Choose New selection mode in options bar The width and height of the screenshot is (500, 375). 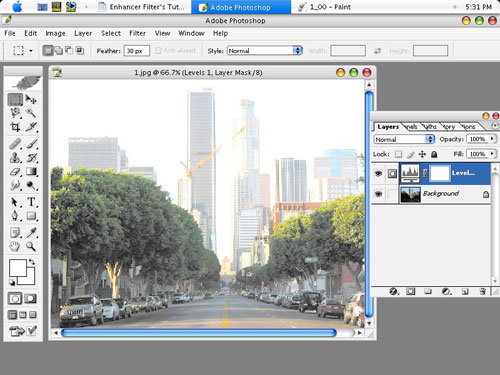48,51
